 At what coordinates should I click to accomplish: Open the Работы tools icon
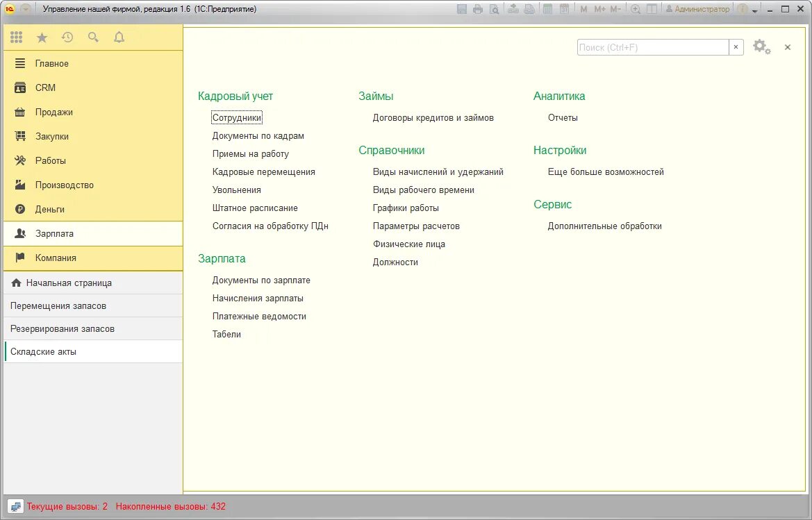tap(19, 160)
